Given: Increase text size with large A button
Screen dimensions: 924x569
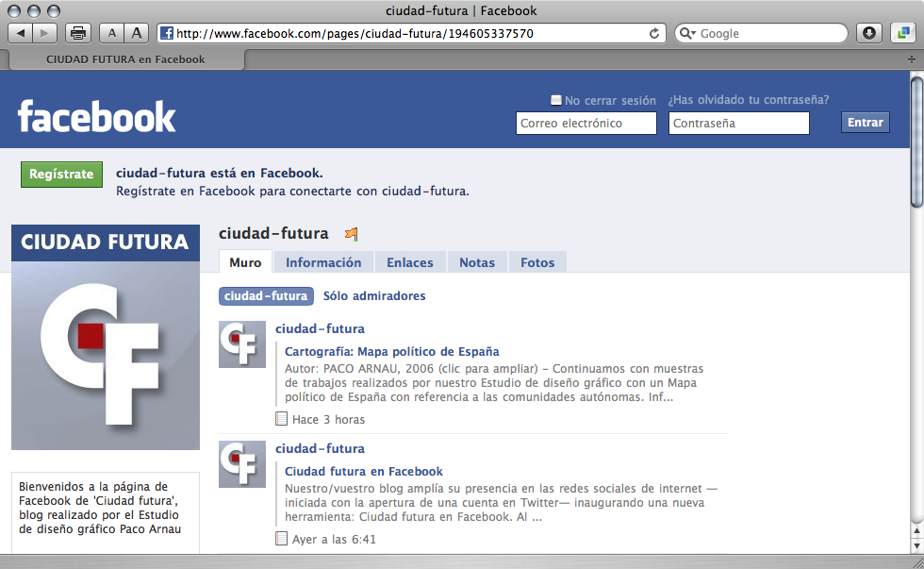Looking at the screenshot, I should tap(137, 33).
